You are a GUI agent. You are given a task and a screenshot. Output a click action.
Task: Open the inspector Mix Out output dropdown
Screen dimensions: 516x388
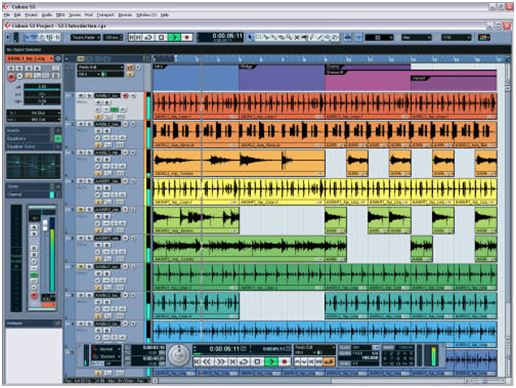pos(33,119)
